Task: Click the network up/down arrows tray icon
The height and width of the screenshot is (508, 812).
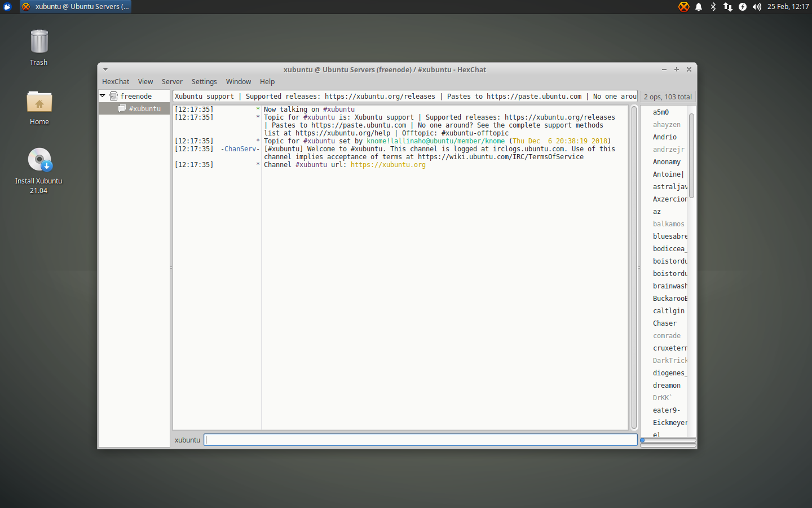Action: (727, 6)
